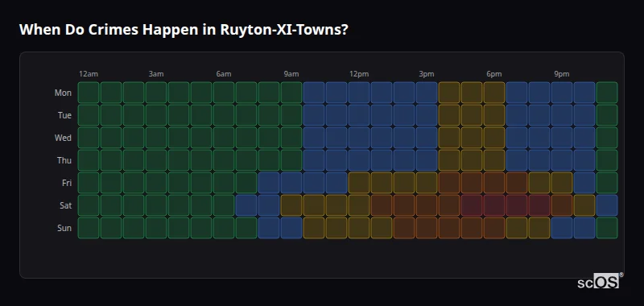The width and height of the screenshot is (644, 306).
Task: Click the 3pm column label
Action: (x=427, y=74)
